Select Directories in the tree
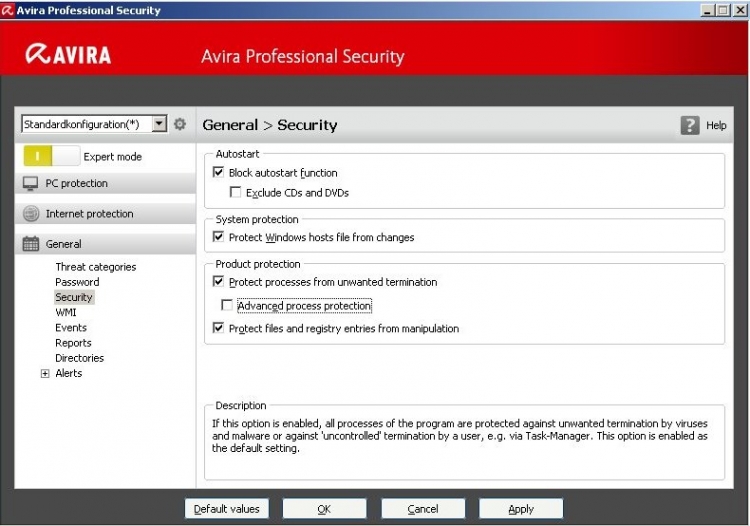The width and height of the screenshot is (750, 526). [79, 358]
